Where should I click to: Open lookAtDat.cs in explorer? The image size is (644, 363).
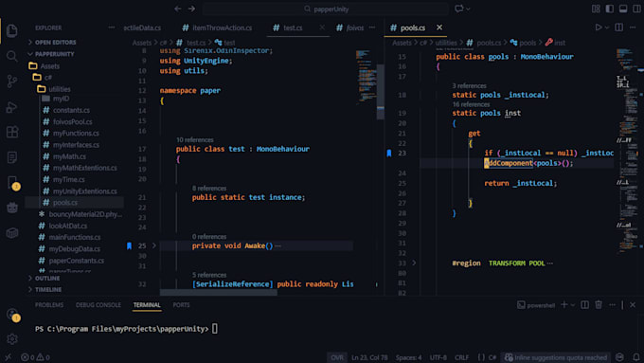68,226
